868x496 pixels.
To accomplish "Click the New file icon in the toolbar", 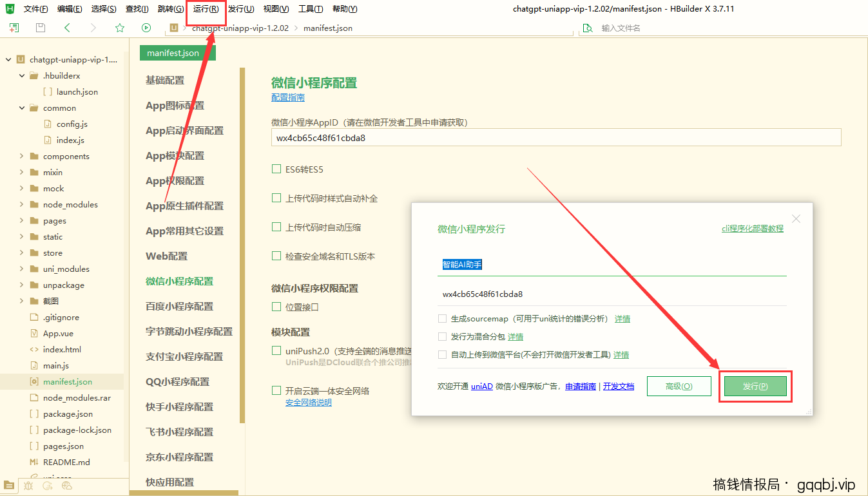I will (14, 28).
